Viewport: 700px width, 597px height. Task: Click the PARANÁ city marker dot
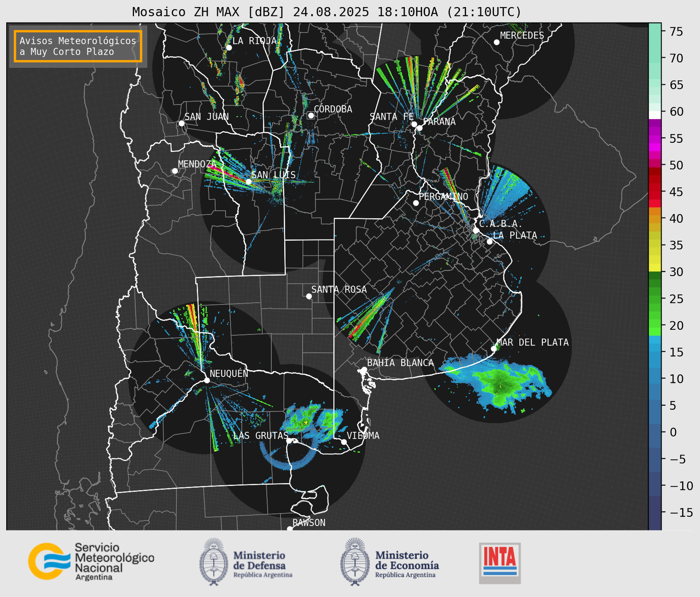point(420,128)
